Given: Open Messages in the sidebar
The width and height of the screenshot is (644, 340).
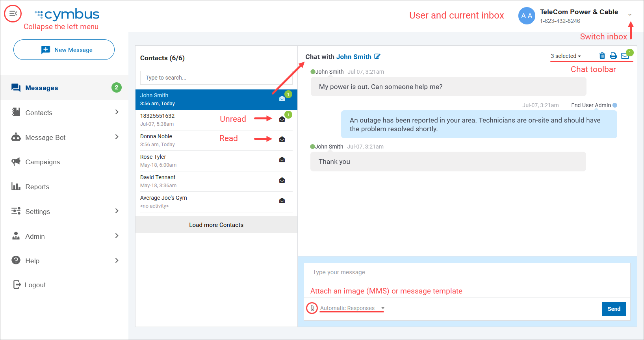Looking at the screenshot, I should click(x=64, y=87).
